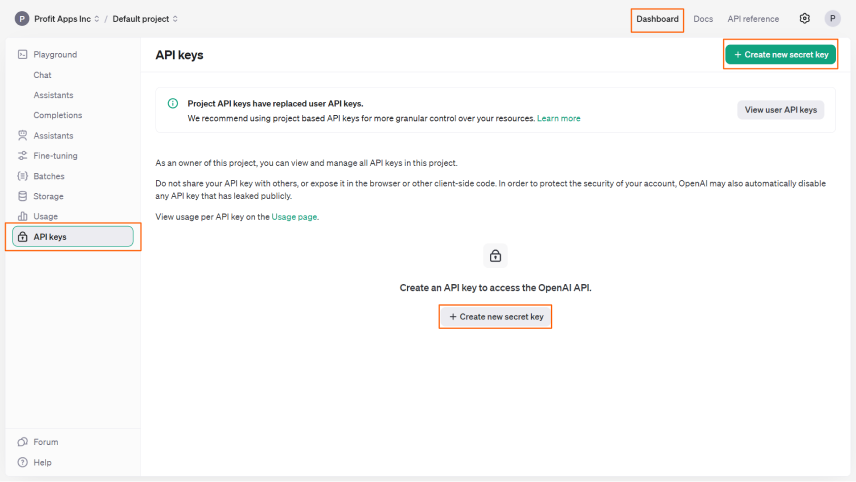The image size is (856, 482).
Task: Click the Assistants robot icon
Action: point(22,135)
